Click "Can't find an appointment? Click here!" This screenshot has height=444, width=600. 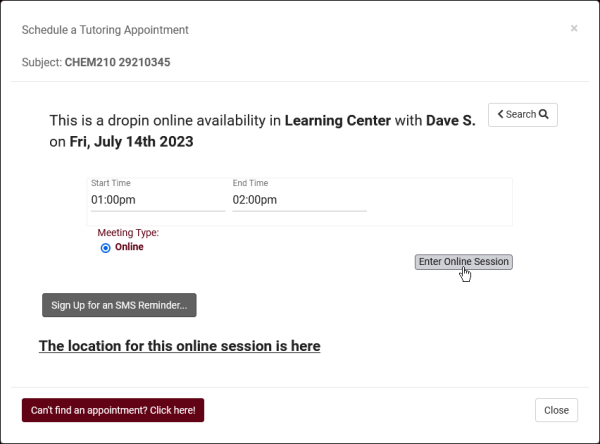point(113,410)
